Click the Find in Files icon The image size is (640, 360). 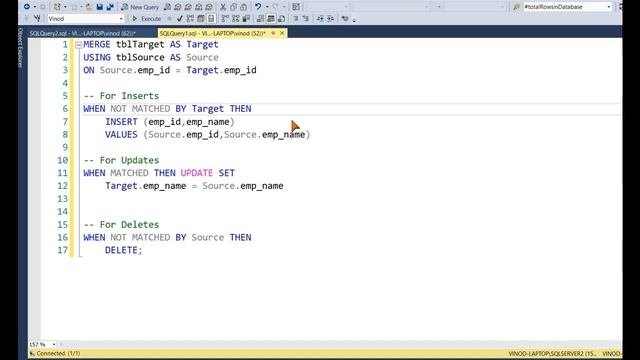(x=517, y=7)
